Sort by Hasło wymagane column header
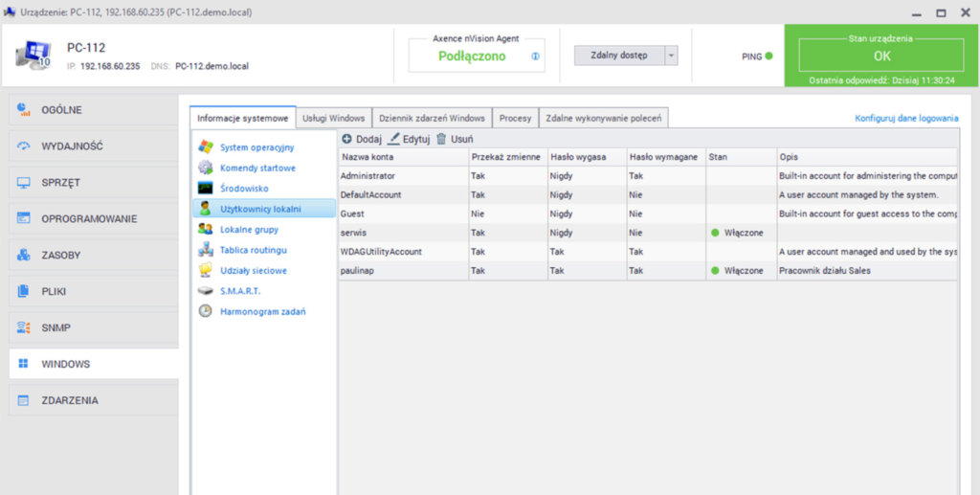 666,157
